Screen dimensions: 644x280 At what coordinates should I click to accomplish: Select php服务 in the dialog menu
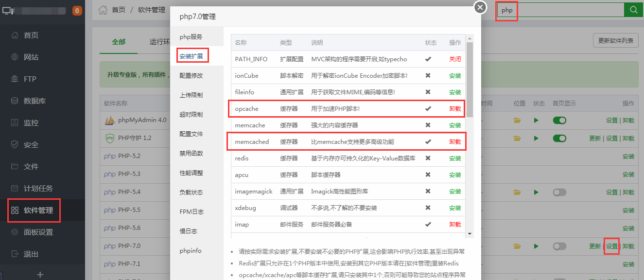pyautogui.click(x=191, y=37)
